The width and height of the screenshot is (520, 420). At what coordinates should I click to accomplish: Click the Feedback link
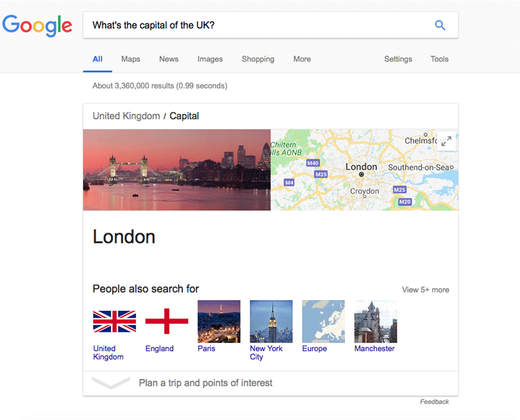(434, 402)
